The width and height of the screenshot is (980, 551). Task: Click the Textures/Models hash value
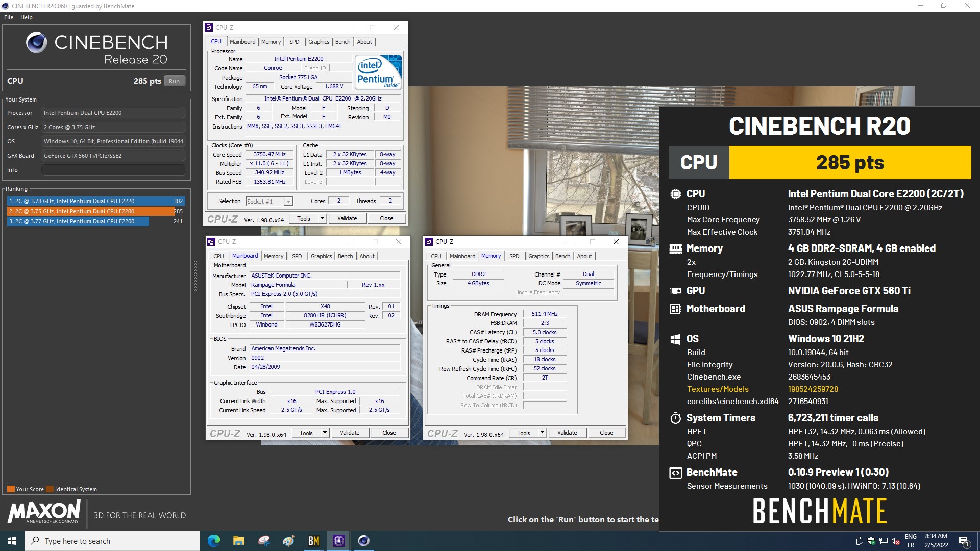[x=813, y=389]
